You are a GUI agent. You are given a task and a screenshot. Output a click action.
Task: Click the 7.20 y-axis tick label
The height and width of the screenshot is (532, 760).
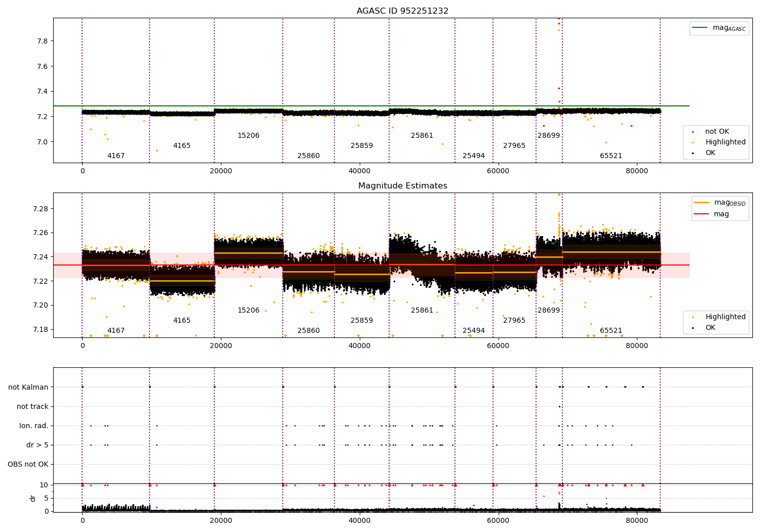click(41, 305)
